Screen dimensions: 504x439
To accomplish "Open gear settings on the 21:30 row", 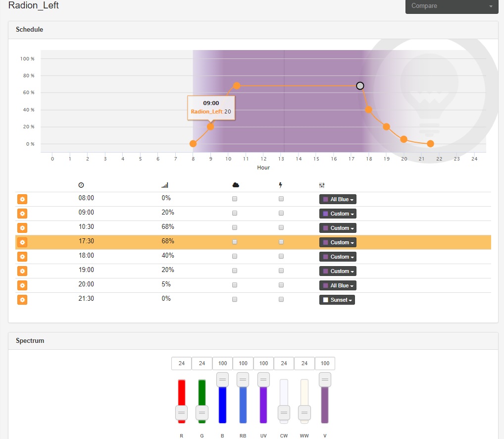I will pos(22,300).
